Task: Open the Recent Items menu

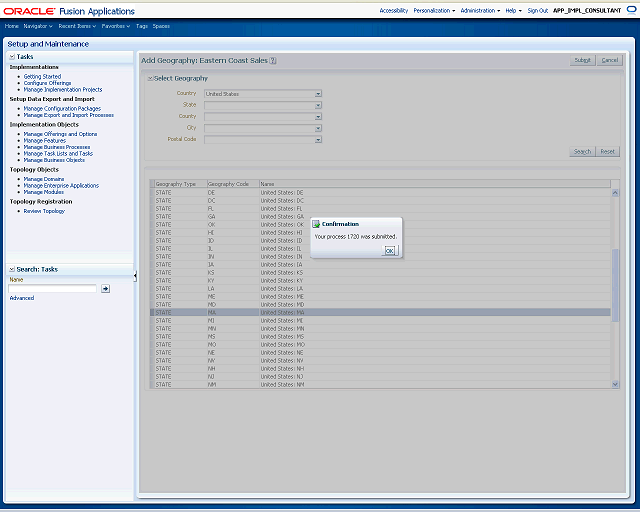Action: 77,26
